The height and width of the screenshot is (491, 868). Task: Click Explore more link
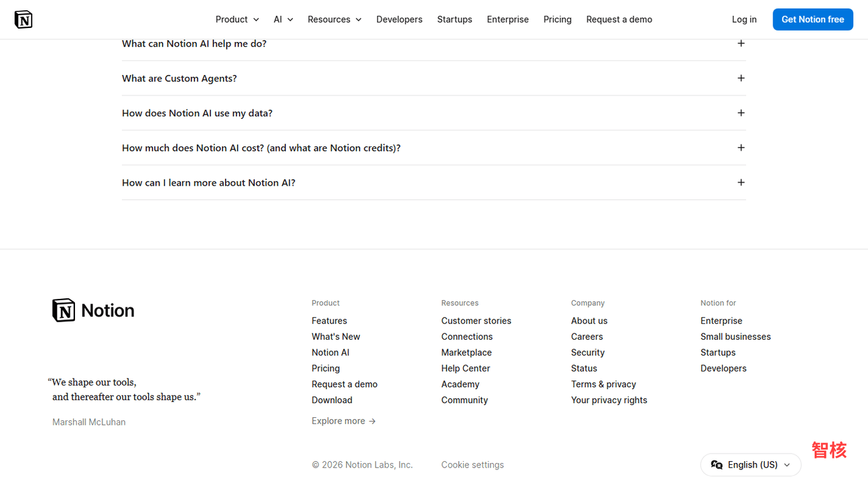pyautogui.click(x=344, y=421)
